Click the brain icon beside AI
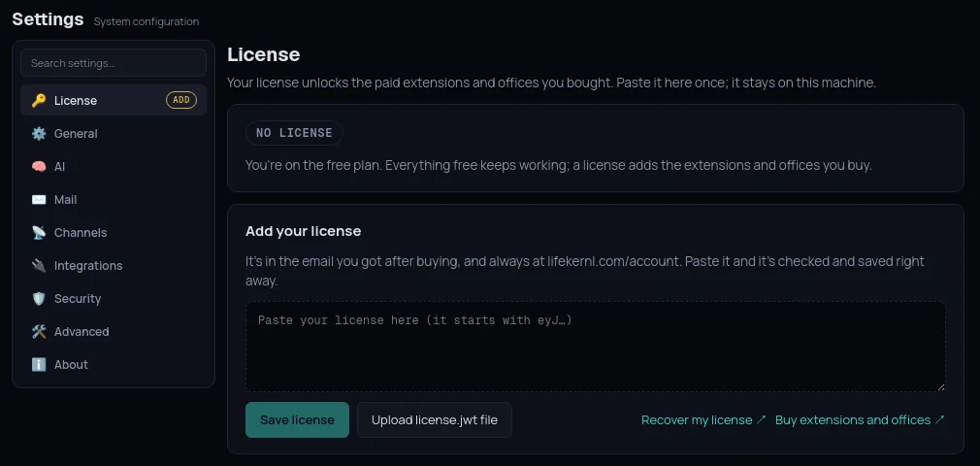Image resolution: width=980 pixels, height=466 pixels. point(39,167)
